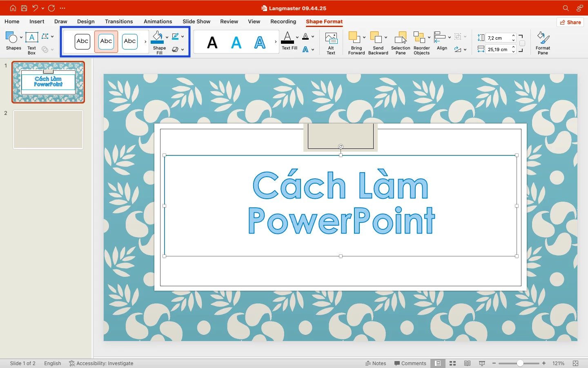588x368 pixels.
Task: Switch to Slide Sorter view
Action: [x=452, y=363]
